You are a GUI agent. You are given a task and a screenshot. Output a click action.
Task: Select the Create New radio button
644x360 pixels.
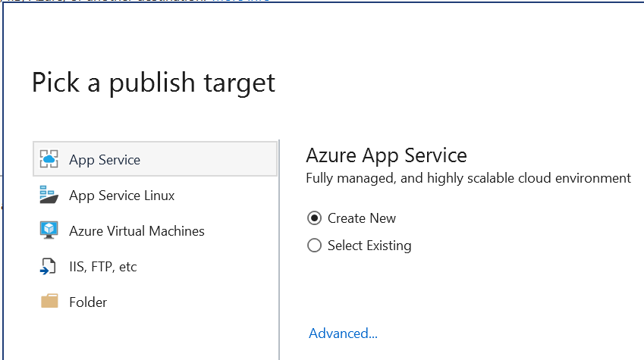pos(314,218)
